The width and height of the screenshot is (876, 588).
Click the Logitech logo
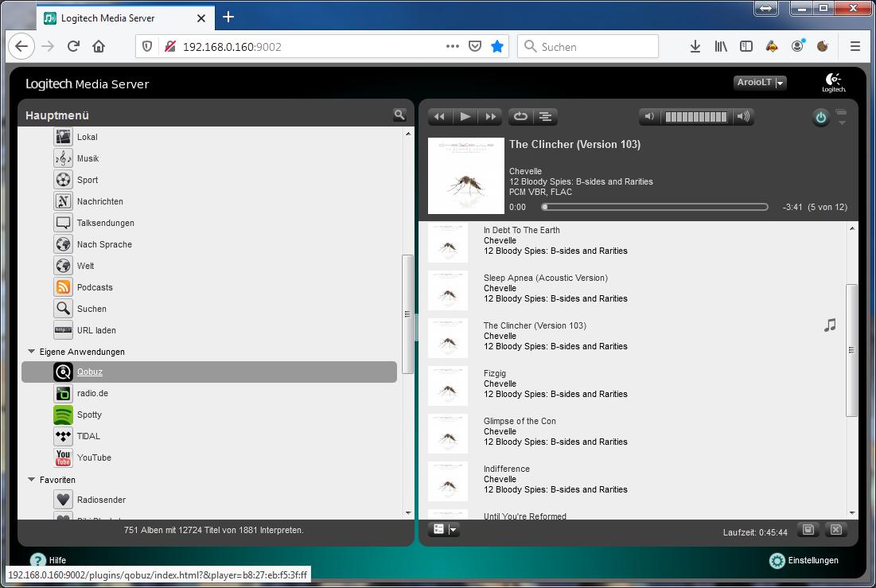click(834, 82)
